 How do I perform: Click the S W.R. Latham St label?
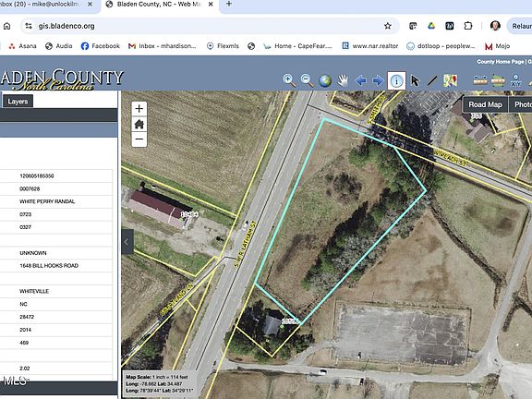[245, 243]
